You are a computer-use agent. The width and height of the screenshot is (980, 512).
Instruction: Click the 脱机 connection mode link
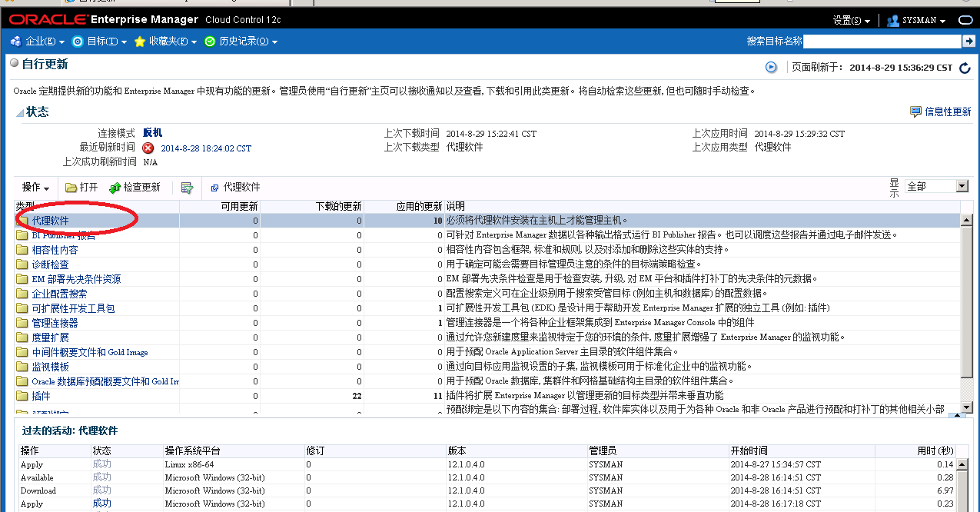[152, 133]
